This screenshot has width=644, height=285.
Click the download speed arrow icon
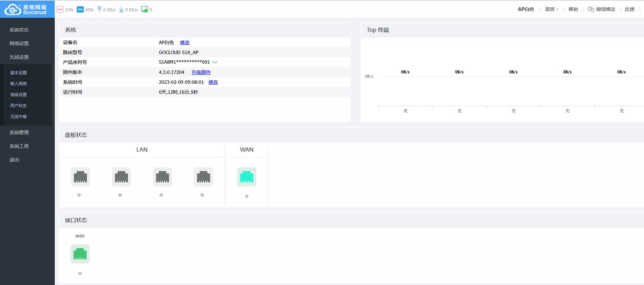(121, 10)
